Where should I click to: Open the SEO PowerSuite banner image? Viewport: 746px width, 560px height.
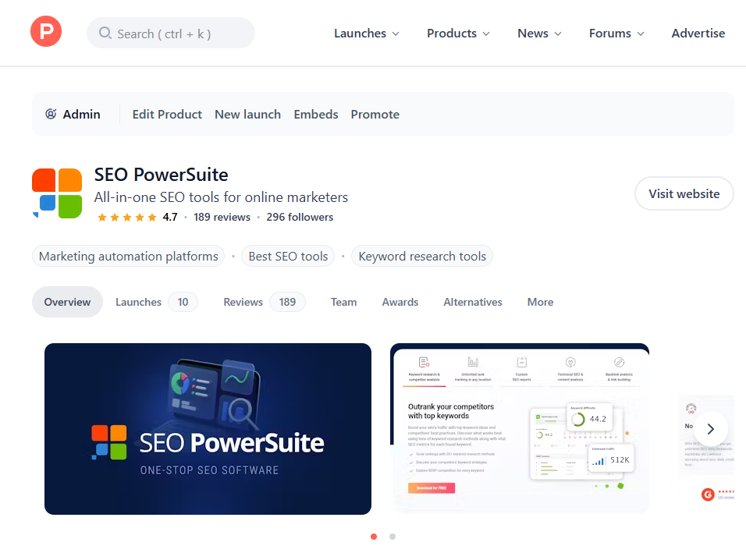pyautogui.click(x=208, y=429)
